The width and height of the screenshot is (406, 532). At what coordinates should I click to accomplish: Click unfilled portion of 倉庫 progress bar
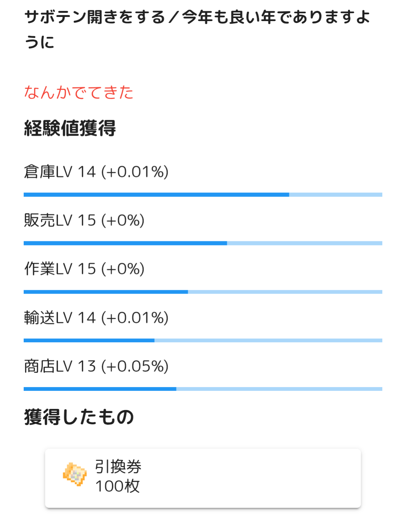[x=335, y=195]
